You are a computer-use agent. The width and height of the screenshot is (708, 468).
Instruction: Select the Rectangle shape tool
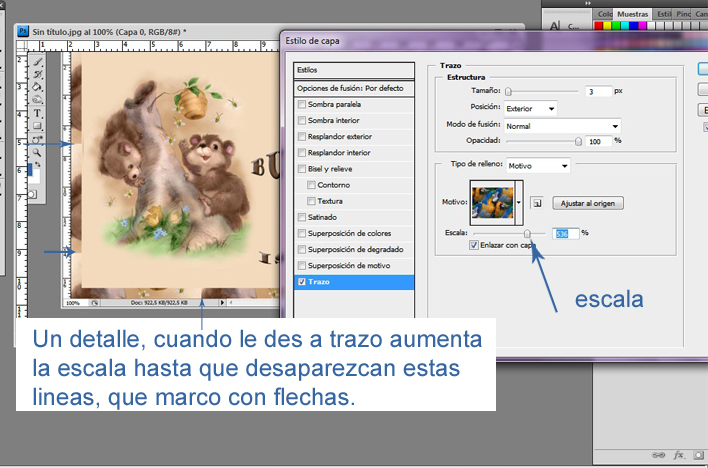coord(37,126)
